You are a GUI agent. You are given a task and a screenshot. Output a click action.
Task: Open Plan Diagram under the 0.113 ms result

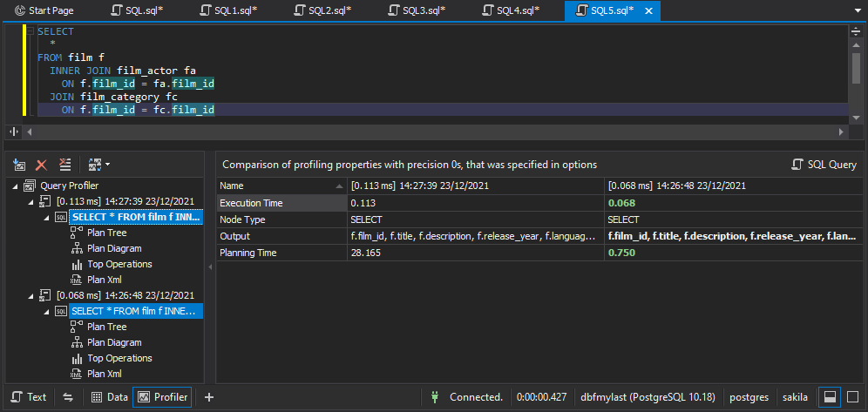point(114,248)
